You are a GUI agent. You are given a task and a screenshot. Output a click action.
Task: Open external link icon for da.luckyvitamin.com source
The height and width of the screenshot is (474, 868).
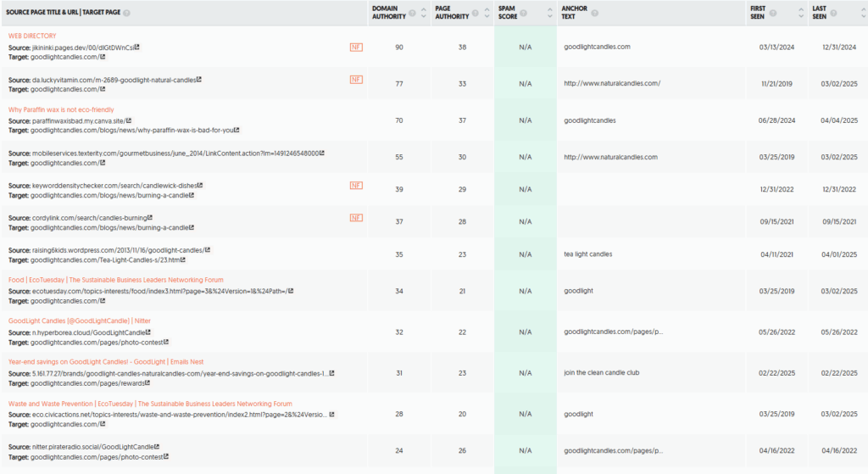click(x=198, y=80)
